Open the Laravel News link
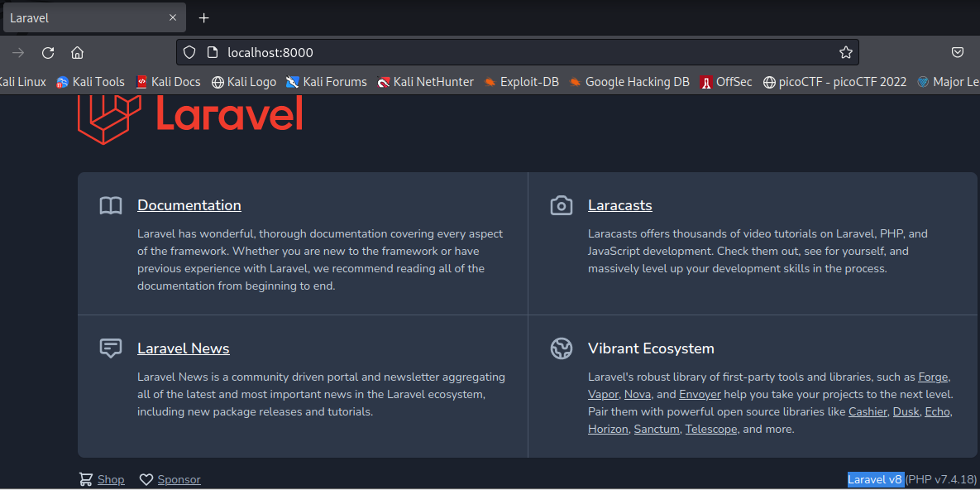 pyautogui.click(x=183, y=348)
